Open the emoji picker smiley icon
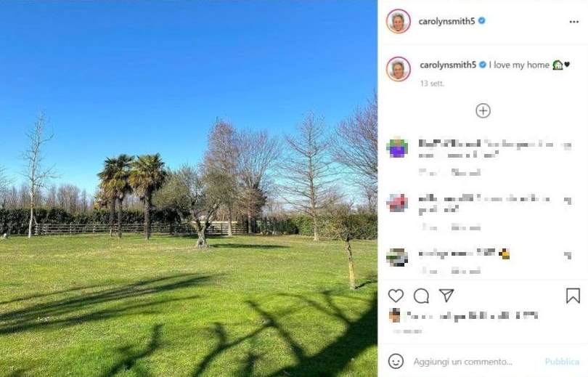Screen dimensions: 588x377 point(396,361)
